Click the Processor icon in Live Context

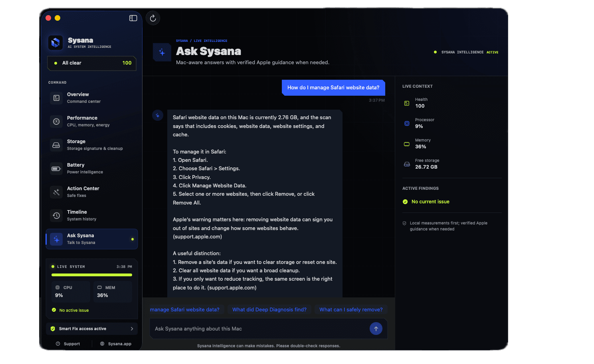(x=407, y=123)
